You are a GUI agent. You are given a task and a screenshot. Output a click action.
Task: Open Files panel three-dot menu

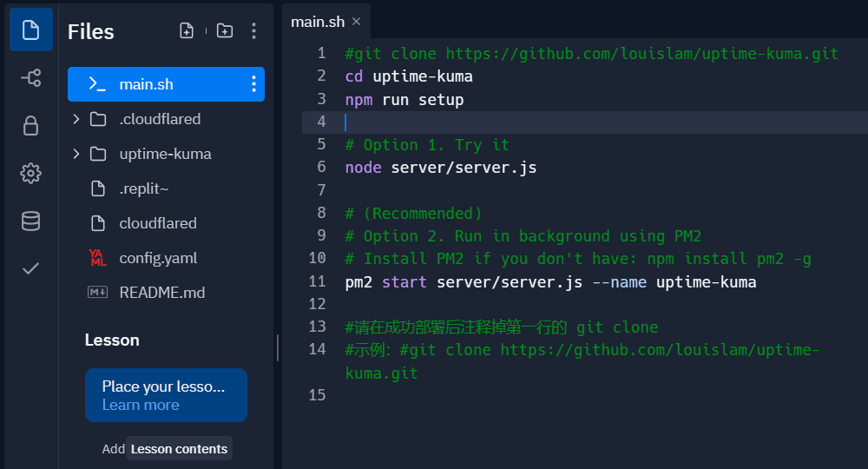pos(253,31)
